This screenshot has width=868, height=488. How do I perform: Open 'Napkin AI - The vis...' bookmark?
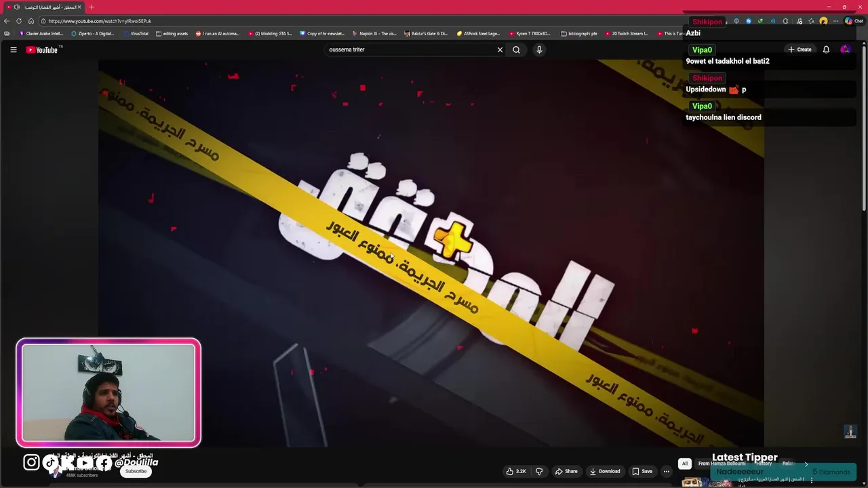click(374, 33)
